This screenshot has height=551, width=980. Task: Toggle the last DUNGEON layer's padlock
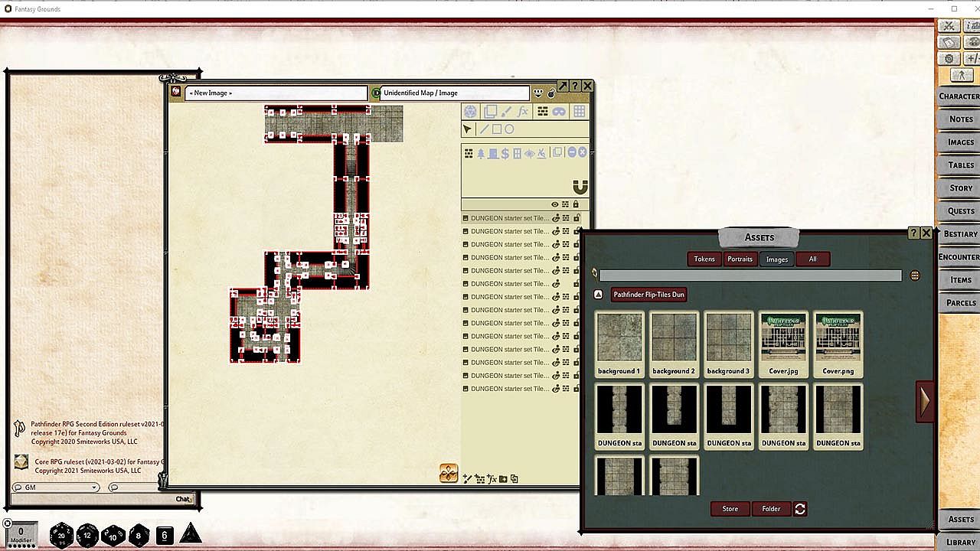pyautogui.click(x=576, y=389)
